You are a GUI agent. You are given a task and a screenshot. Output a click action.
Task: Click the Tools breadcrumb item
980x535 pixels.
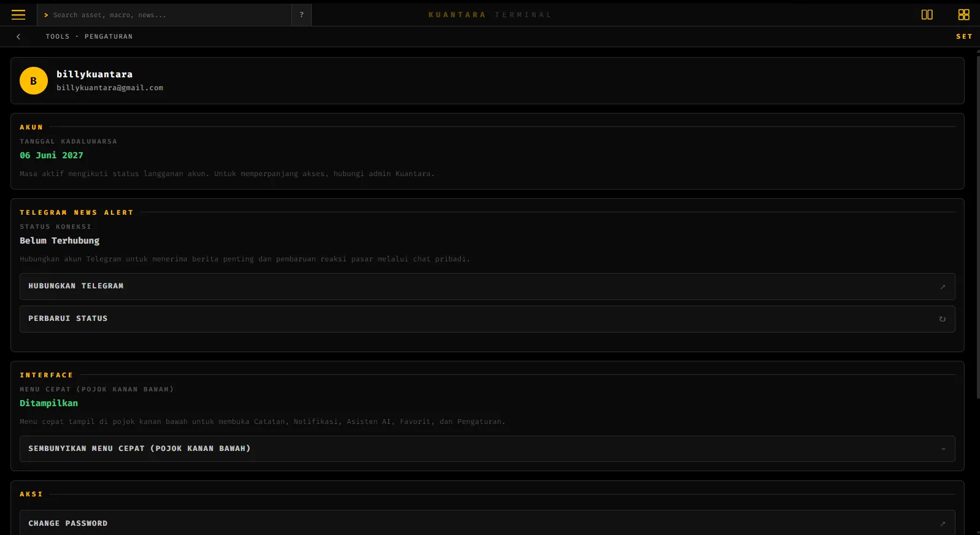point(58,37)
